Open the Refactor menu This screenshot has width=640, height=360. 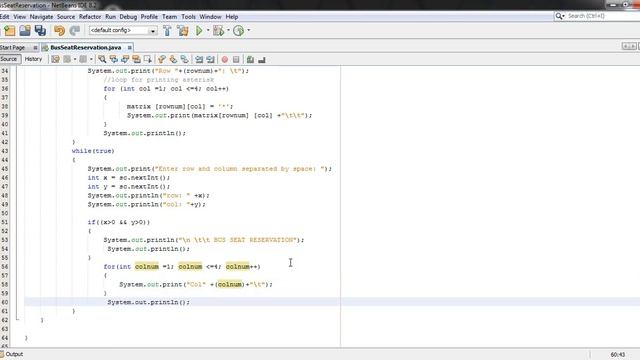point(90,17)
